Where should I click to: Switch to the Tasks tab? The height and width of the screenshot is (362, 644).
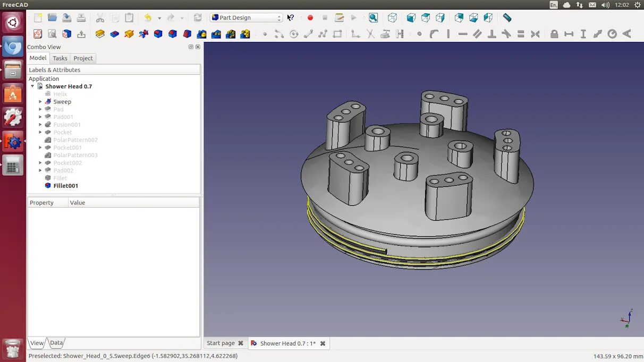(60, 58)
